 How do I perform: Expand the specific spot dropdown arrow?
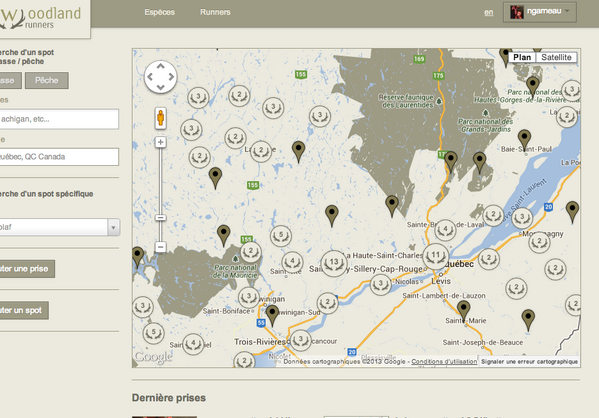(x=113, y=227)
